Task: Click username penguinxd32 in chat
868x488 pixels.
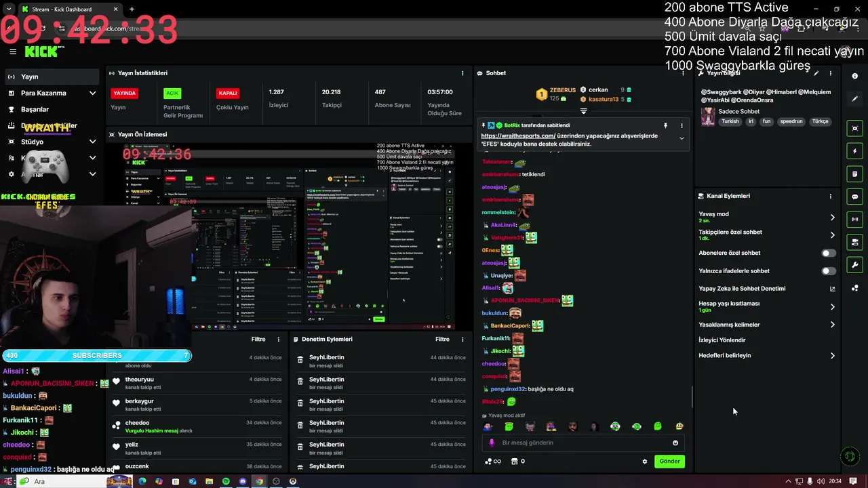Action: 508,389
